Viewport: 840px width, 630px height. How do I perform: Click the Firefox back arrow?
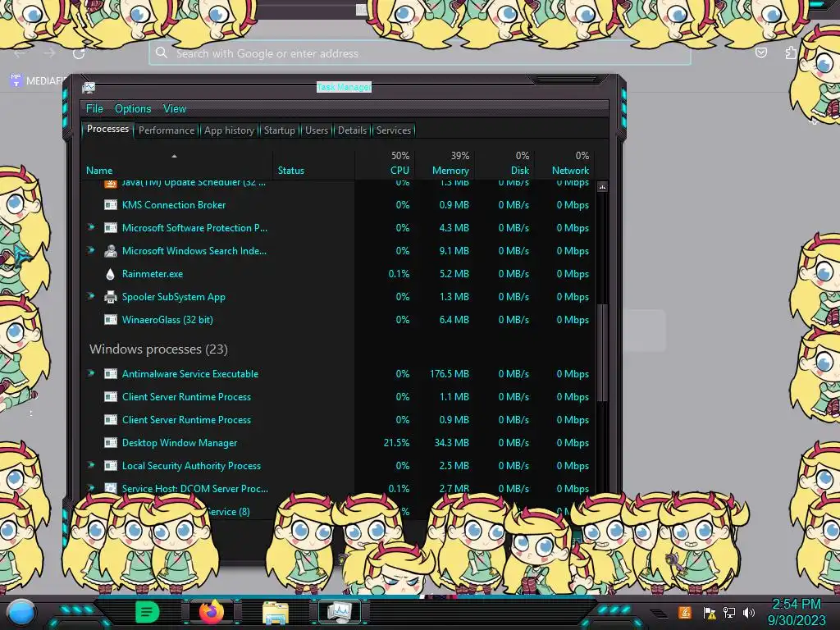tap(20, 53)
